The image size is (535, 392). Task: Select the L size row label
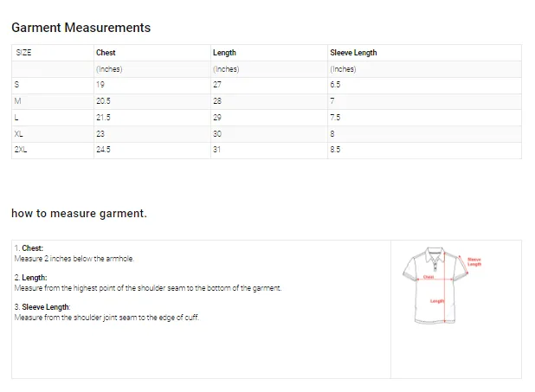click(17, 117)
